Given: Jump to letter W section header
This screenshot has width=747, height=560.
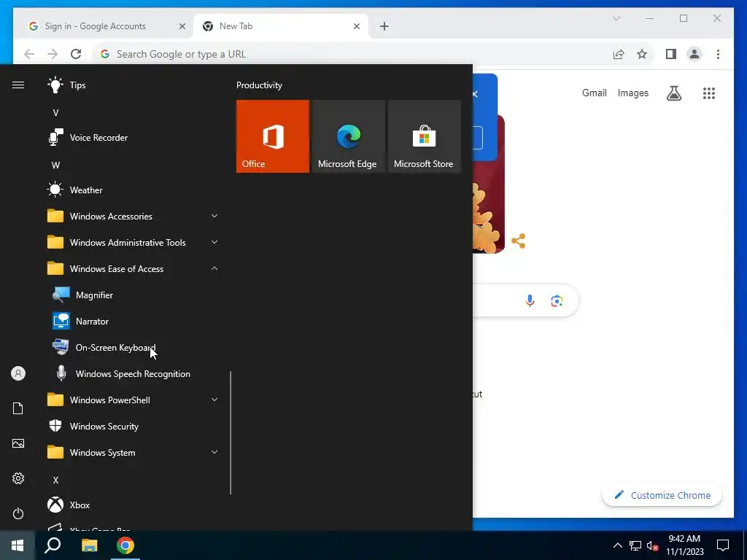Looking at the screenshot, I should point(55,166).
